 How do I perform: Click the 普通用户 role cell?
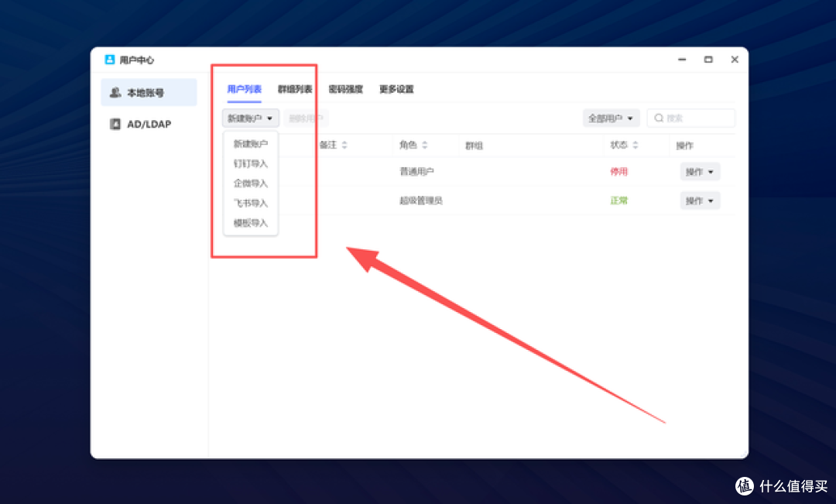click(416, 172)
